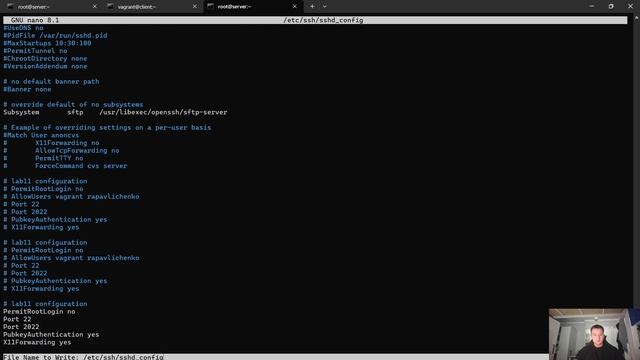640x360 pixels.
Task: Place cursor on Subsystem sftp line
Action: click(115, 112)
